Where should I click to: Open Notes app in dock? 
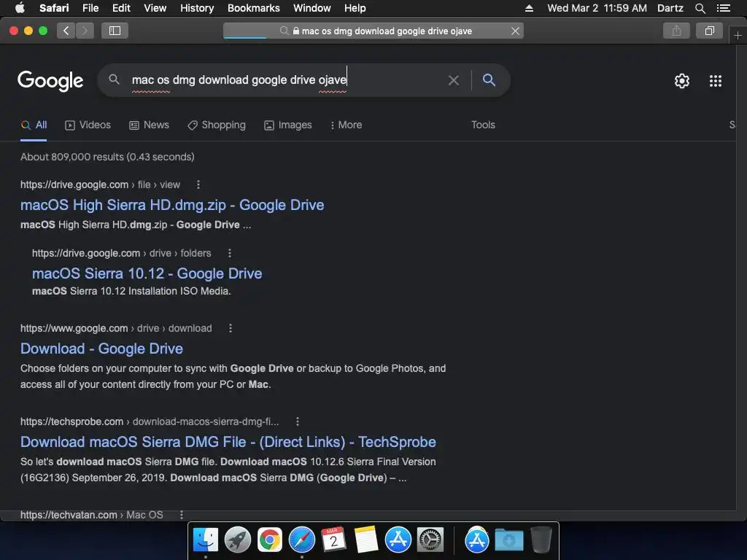pyautogui.click(x=366, y=540)
